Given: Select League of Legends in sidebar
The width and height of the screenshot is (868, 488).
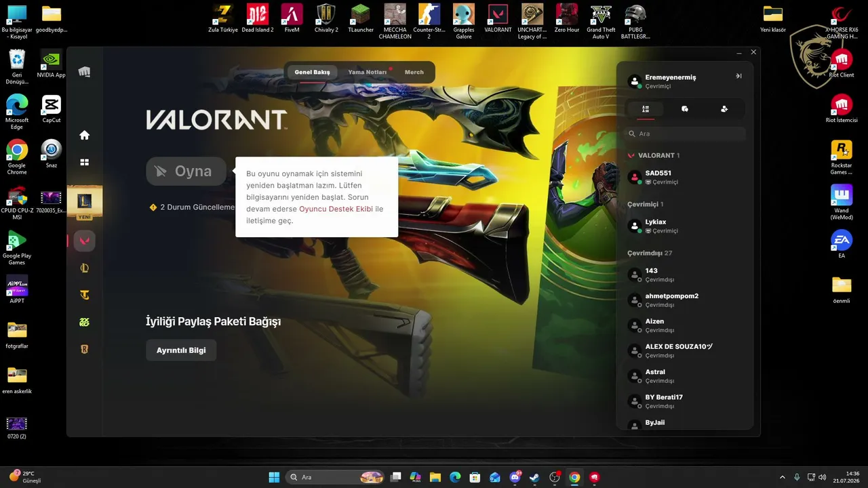Looking at the screenshot, I should click(x=85, y=268).
